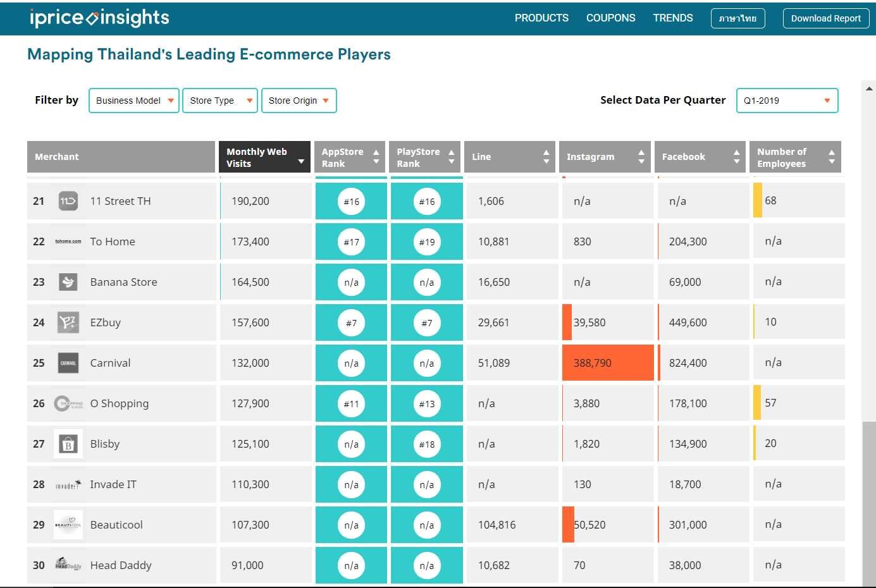Click AppStore rank #16 badge for 11 Street TH

(352, 202)
